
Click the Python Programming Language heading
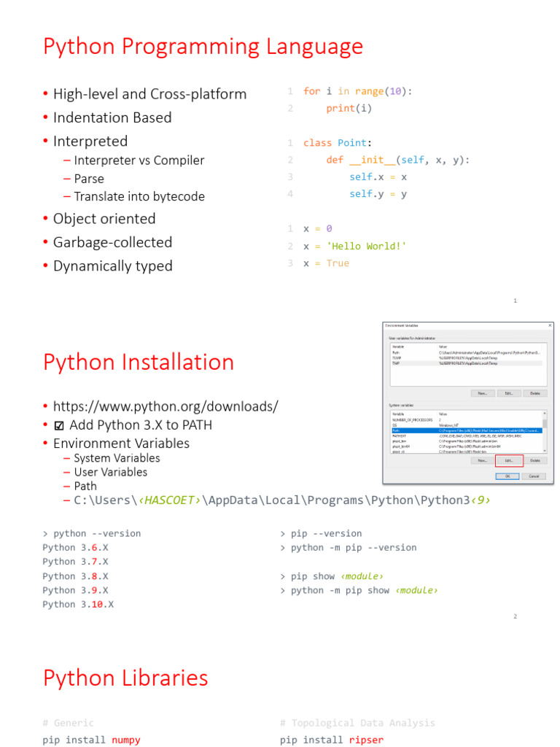tap(203, 47)
